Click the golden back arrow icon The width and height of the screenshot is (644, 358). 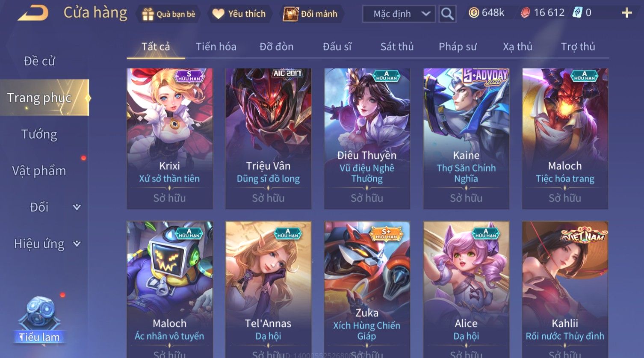point(33,13)
